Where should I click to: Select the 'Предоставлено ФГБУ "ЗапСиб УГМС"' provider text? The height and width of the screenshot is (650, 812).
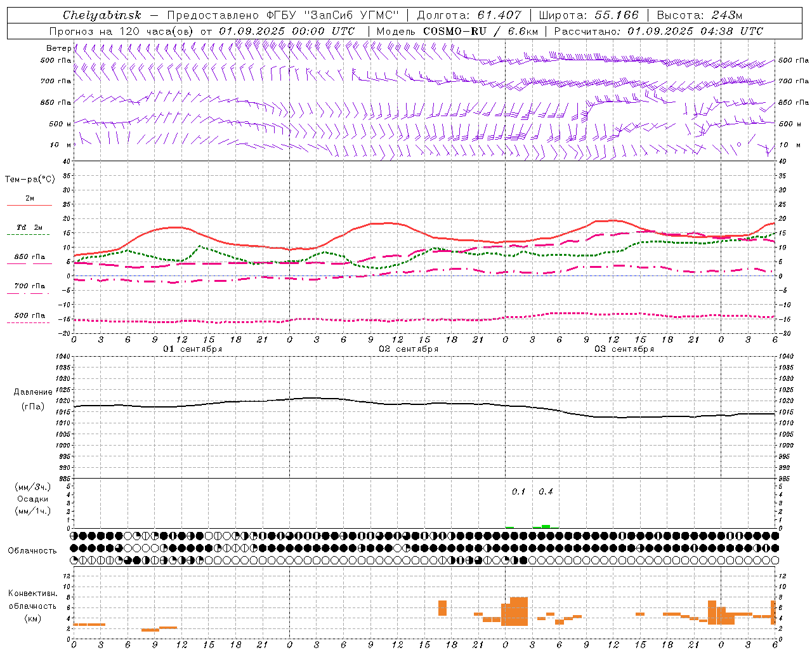click(283, 15)
